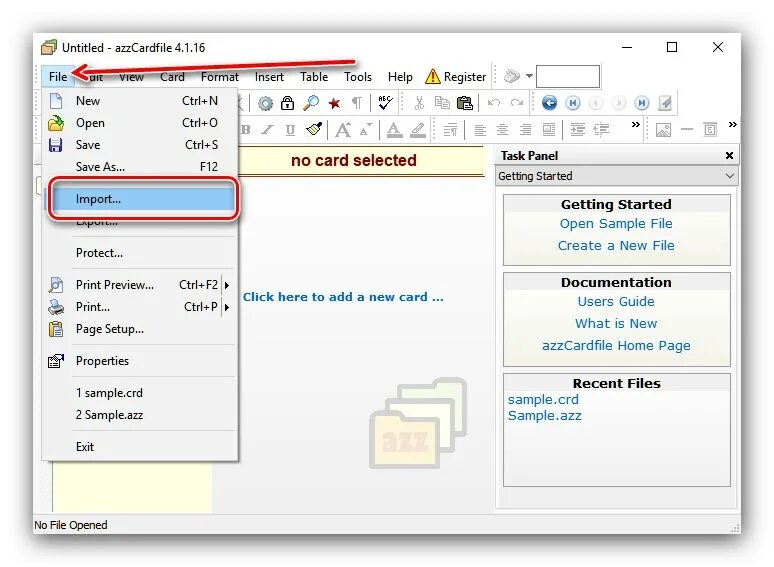The height and width of the screenshot is (567, 774).
Task: Open the Insert menu
Action: [x=269, y=77]
